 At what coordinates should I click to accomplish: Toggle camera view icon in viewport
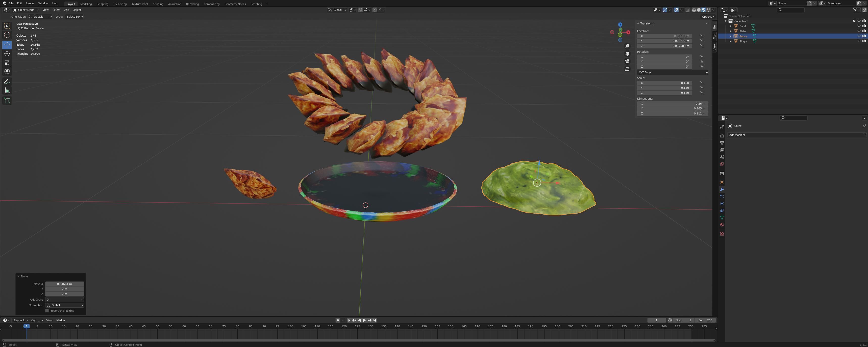627,61
